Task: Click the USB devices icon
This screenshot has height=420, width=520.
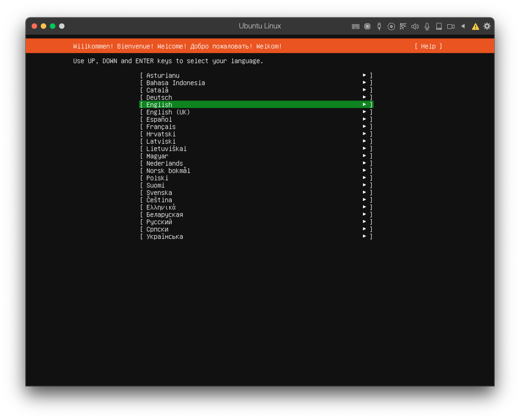Action: 379,26
